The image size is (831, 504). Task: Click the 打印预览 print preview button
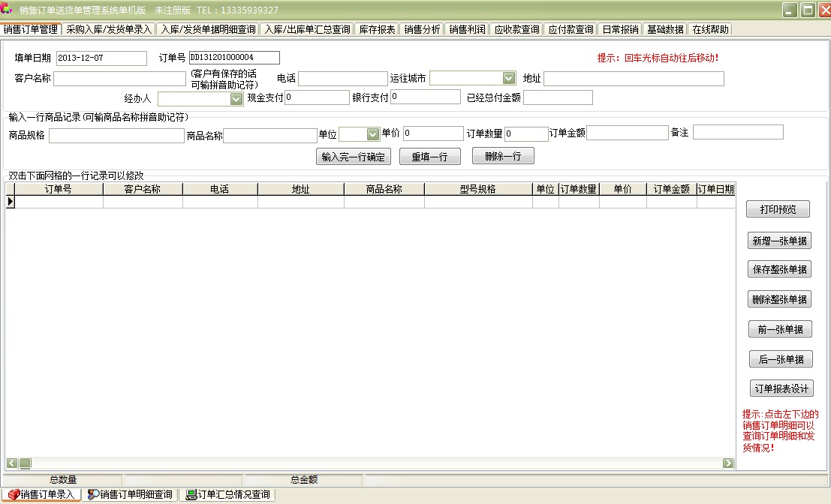pos(778,208)
